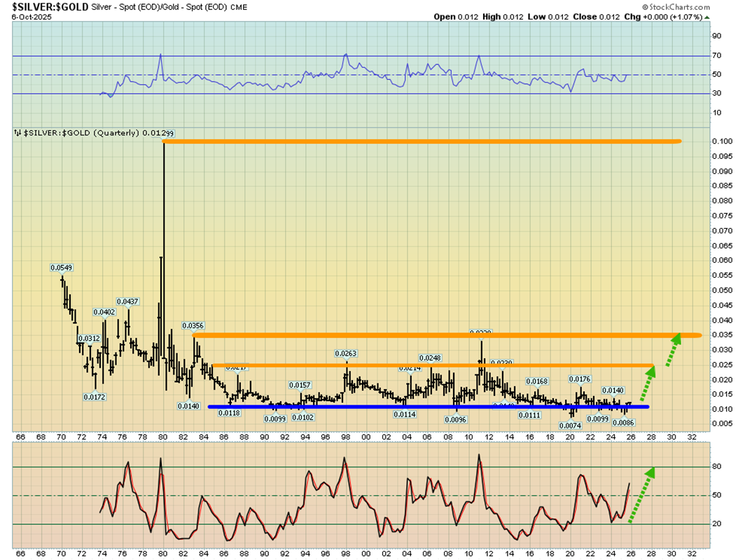Select the 0.0549 price label
The height and width of the screenshot is (560, 745).
point(61,268)
